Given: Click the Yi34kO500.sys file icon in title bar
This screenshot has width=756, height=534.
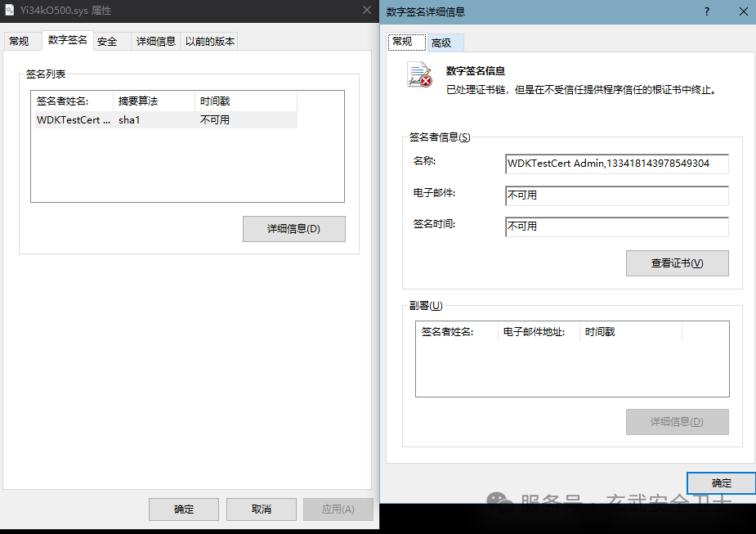Looking at the screenshot, I should click(10, 11).
